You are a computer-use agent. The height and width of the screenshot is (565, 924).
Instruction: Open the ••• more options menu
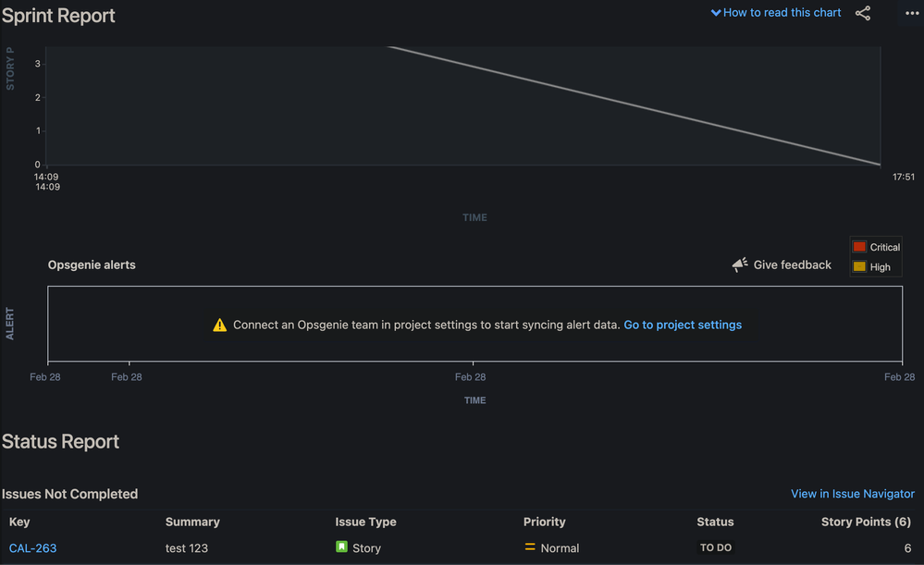[911, 13]
